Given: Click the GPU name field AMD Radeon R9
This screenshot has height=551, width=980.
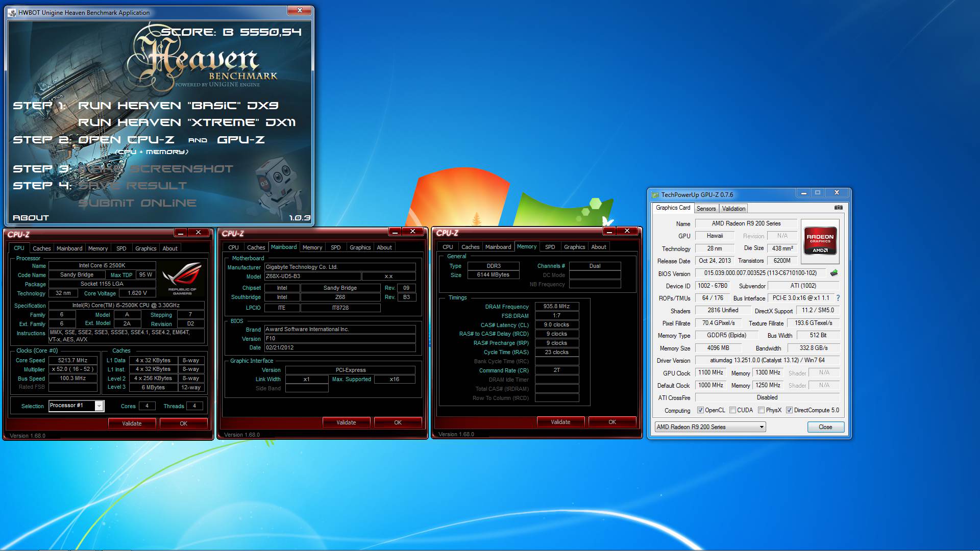Looking at the screenshot, I should (746, 223).
